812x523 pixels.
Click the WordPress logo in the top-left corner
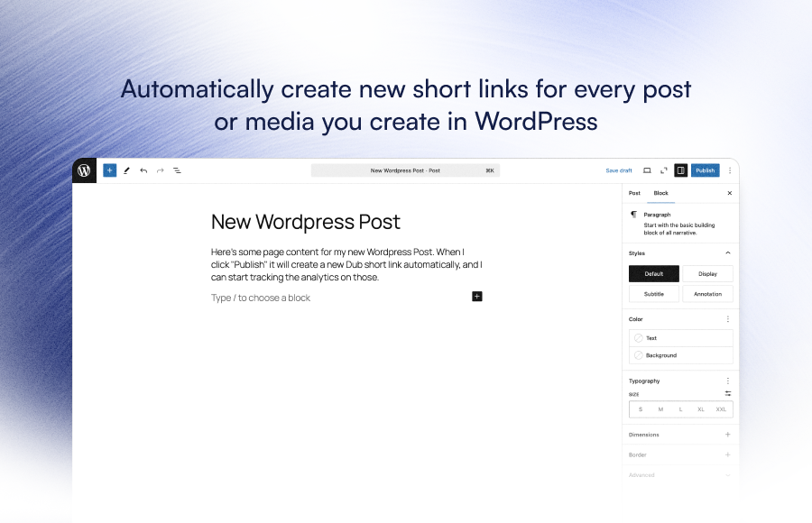[84, 170]
